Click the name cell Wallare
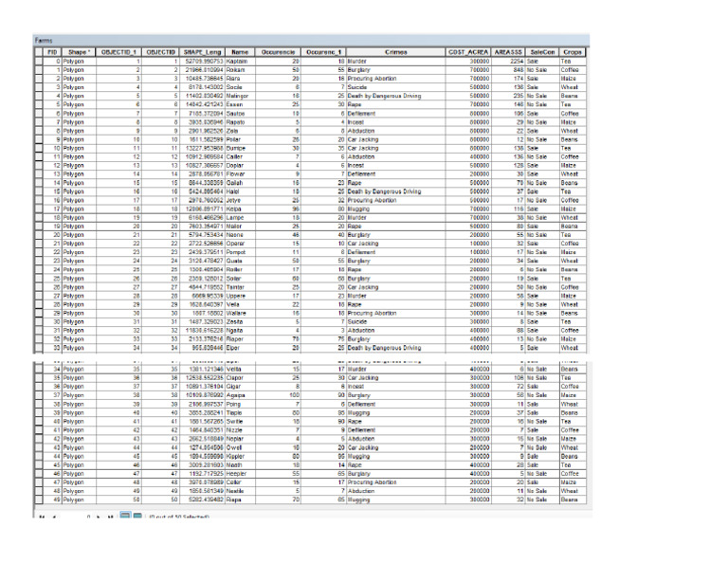 tap(240, 314)
